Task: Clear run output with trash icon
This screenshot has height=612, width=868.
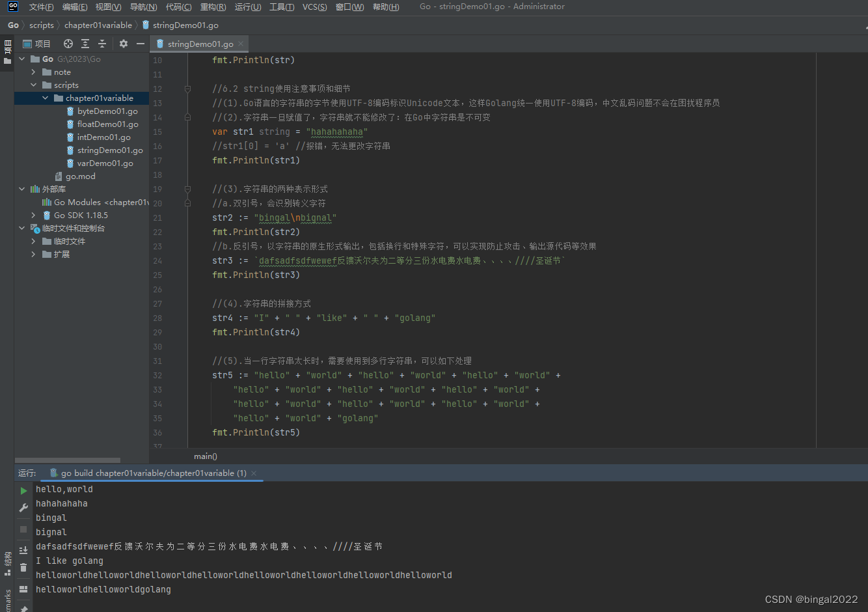Action: [x=23, y=568]
